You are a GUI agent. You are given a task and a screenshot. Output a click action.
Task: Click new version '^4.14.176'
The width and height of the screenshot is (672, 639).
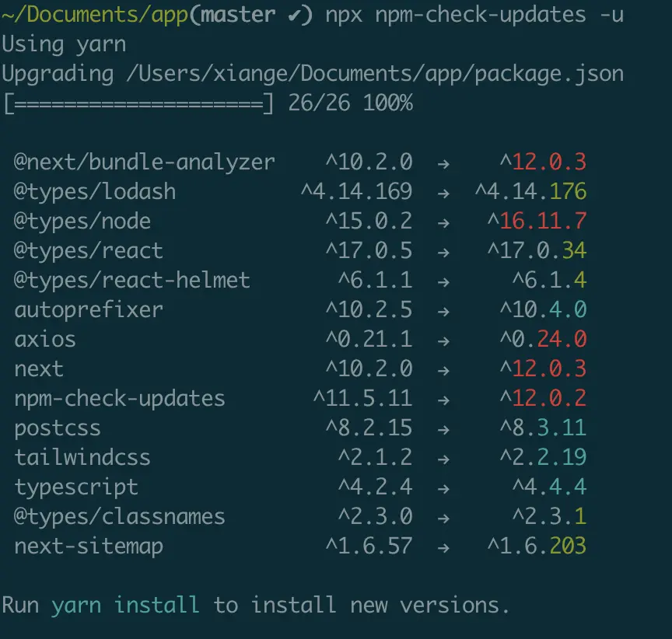coord(530,192)
